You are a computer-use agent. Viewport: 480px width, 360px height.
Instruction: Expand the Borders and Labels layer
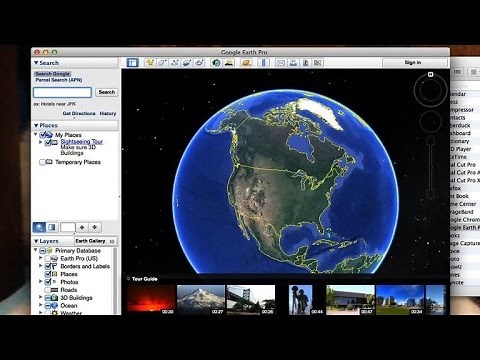coord(41,266)
